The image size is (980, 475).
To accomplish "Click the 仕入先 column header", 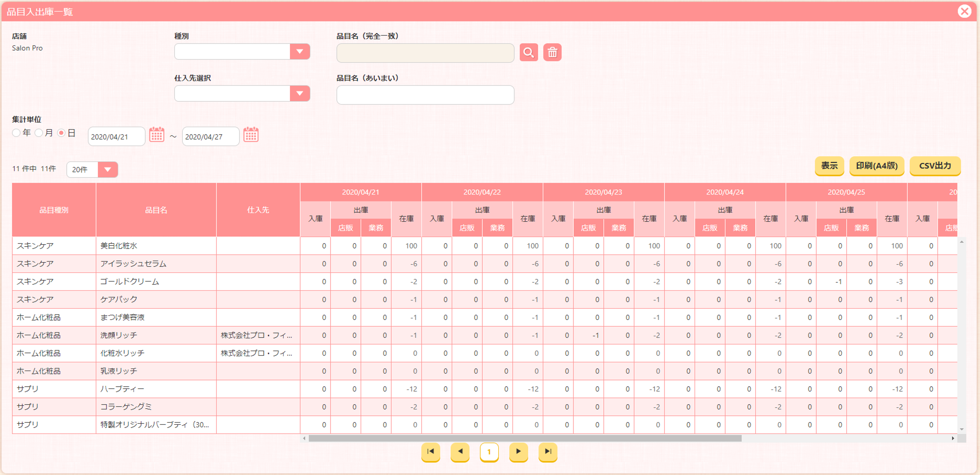I will coord(258,210).
